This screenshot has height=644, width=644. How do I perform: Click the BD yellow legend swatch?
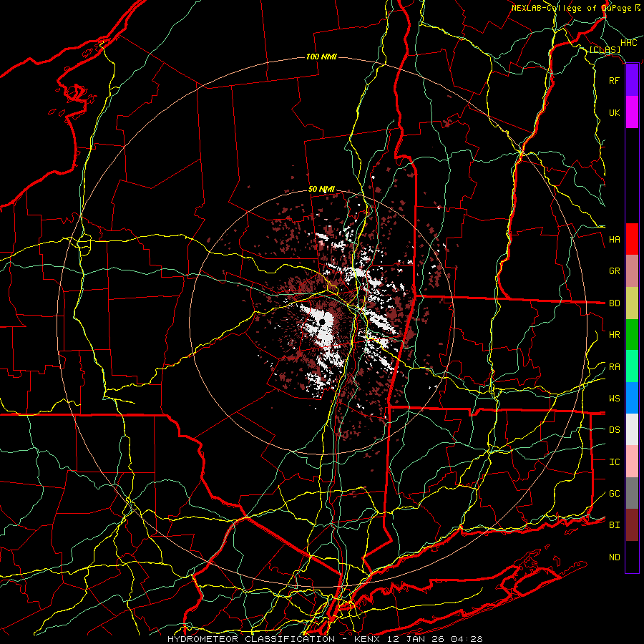tap(632, 303)
